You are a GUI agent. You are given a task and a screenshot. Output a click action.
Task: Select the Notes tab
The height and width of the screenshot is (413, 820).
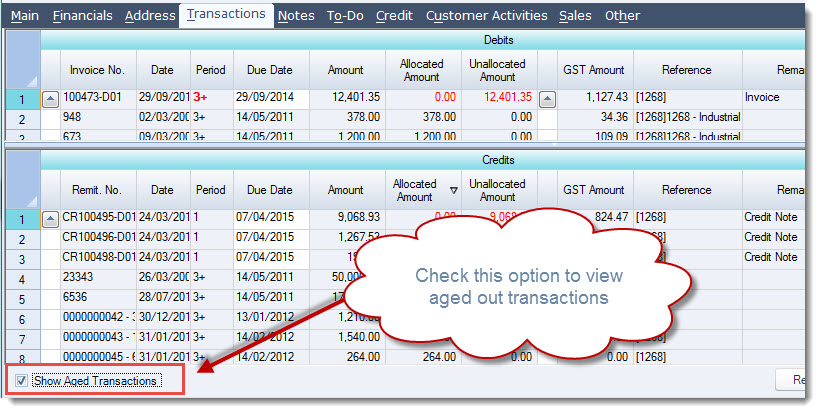point(296,16)
